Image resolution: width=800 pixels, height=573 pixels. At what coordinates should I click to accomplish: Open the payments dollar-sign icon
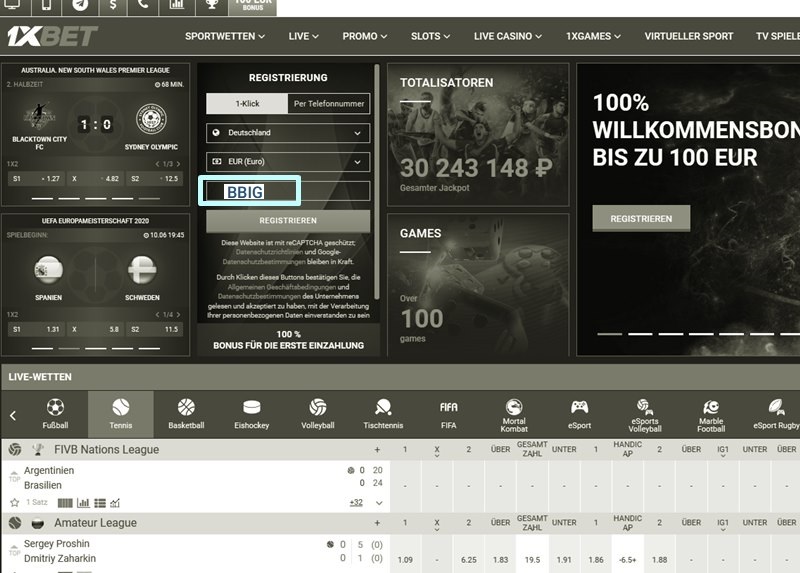(113, 5)
